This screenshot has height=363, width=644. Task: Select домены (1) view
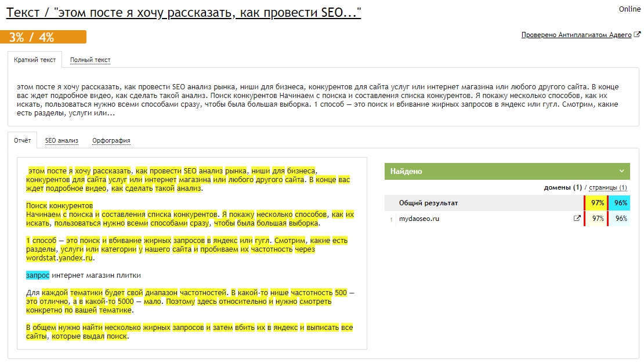pyautogui.click(x=563, y=188)
